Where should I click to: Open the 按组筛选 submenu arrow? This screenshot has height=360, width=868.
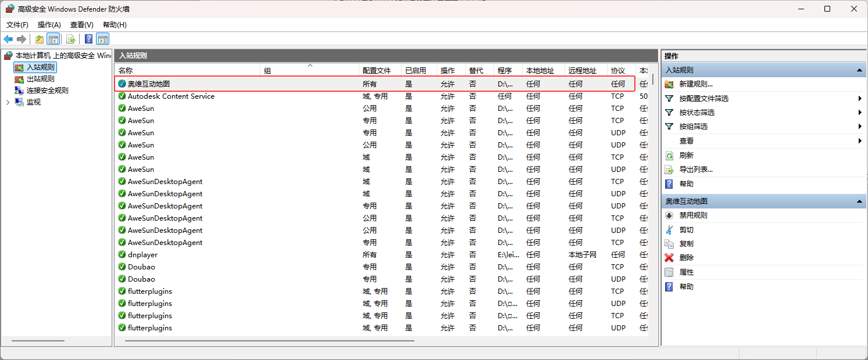[859, 127]
